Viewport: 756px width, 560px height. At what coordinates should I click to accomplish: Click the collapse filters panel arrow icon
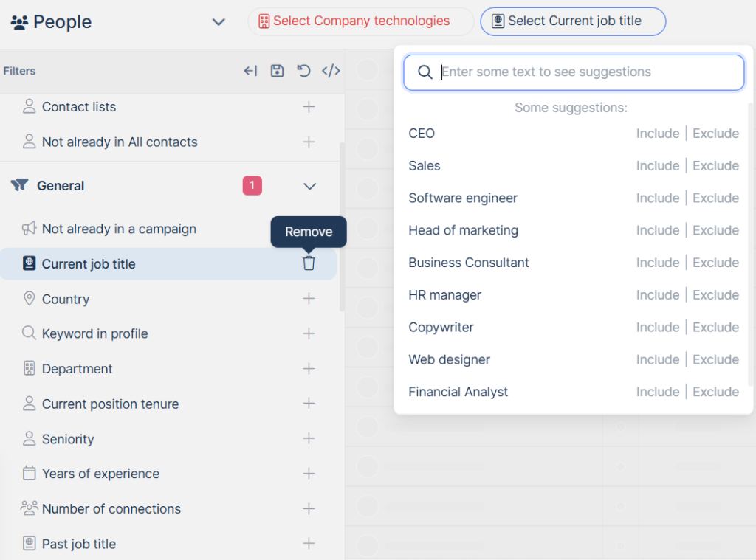250,71
